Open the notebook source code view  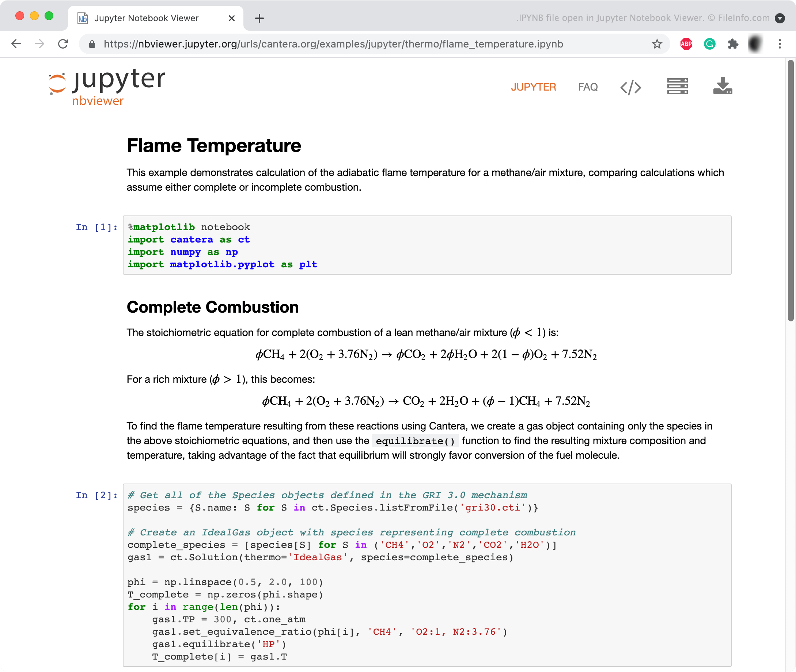click(631, 87)
